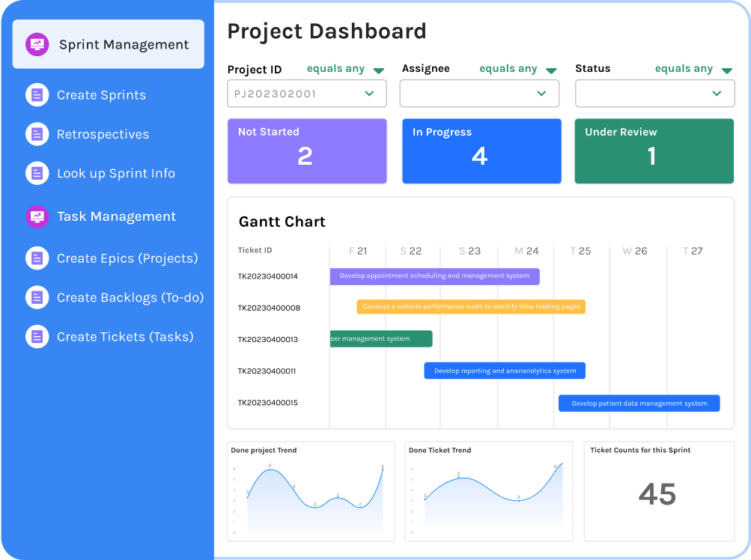
Task: Open the Create Sprints page
Action: [x=101, y=95]
